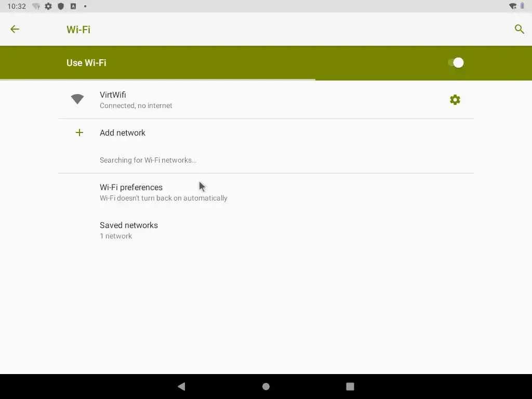Toggle the Use Wi-Fi switch
Viewport: 532px width, 399px height.
click(x=456, y=63)
